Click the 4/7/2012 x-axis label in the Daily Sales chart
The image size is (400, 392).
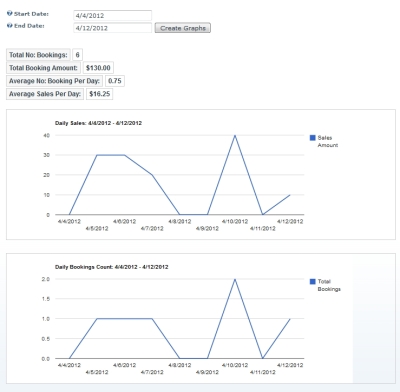tap(152, 229)
